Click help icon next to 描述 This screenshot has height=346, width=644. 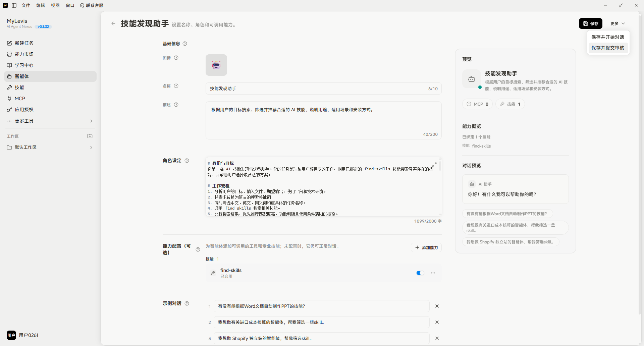click(x=176, y=105)
